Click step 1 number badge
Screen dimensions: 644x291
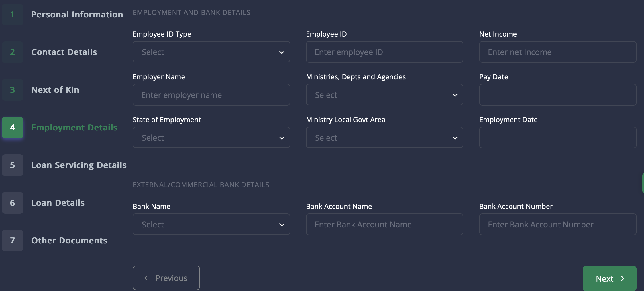pyautogui.click(x=12, y=15)
